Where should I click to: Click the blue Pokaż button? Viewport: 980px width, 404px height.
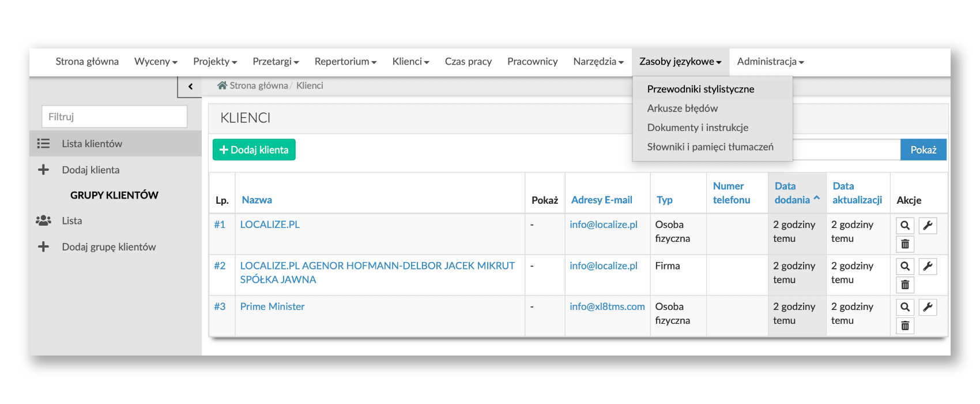(924, 149)
